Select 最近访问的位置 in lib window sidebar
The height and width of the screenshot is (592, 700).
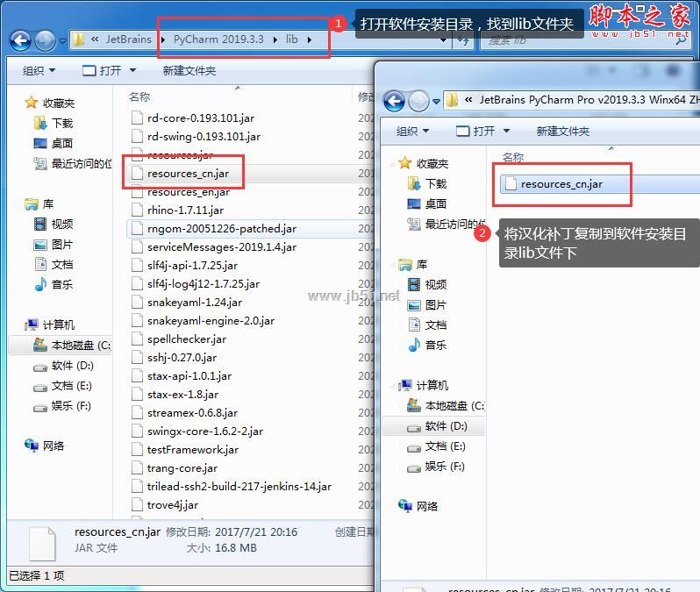tap(73, 164)
